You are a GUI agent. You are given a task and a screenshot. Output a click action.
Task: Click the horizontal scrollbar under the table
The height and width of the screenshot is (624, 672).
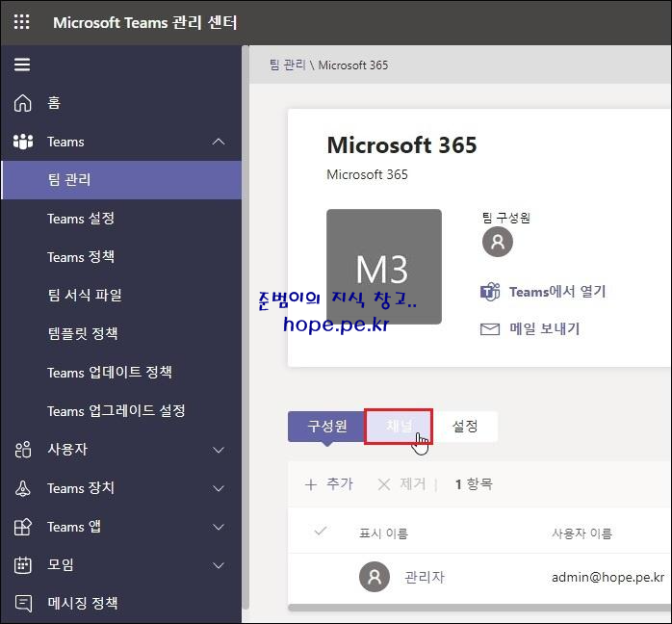[480, 608]
